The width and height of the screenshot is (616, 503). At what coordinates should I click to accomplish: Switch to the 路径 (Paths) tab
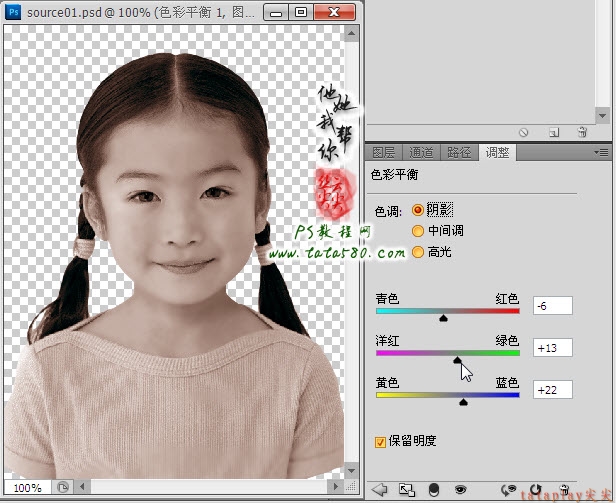coord(459,152)
